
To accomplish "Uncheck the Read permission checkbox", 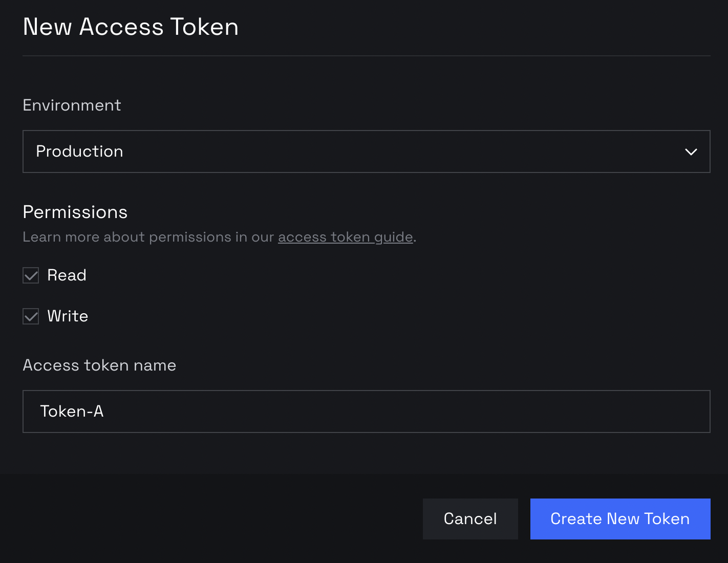I will [x=31, y=275].
